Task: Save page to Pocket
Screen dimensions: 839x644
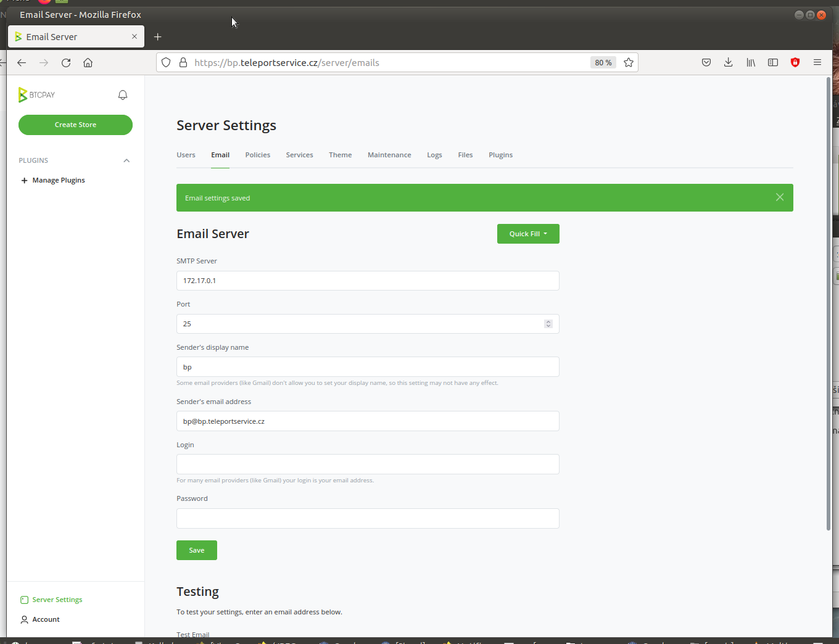Action: coord(706,62)
